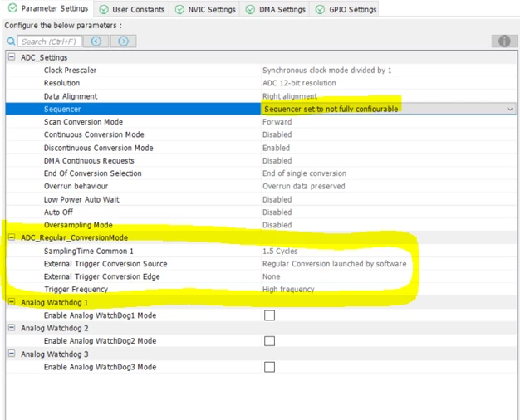Switch to User Constants tab

(x=132, y=10)
